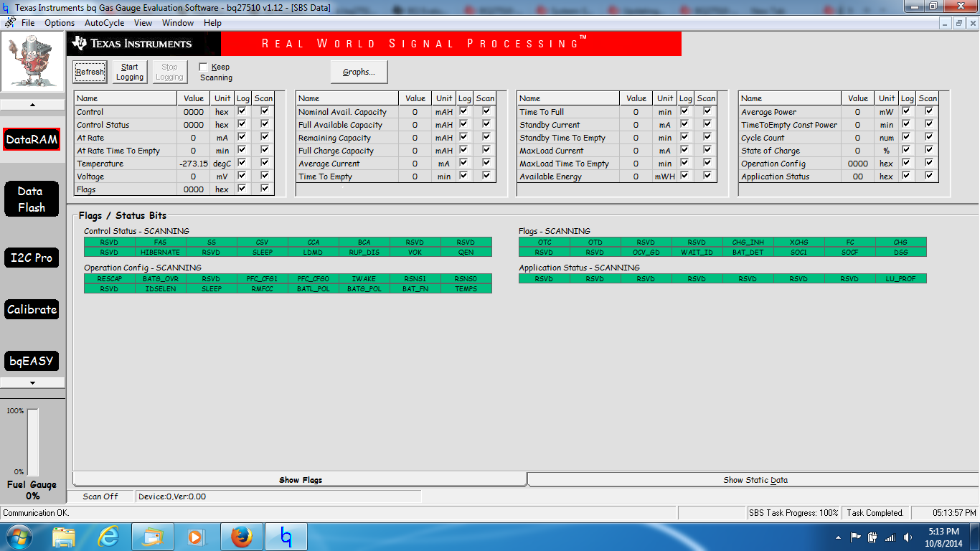Click the FC bit in Flags
The image size is (980, 551).
(x=849, y=242)
